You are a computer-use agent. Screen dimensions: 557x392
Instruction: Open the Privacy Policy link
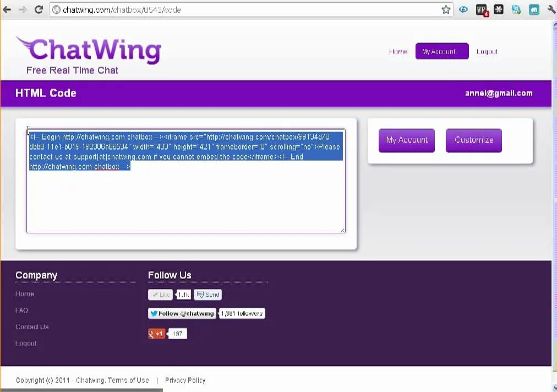[185, 380]
